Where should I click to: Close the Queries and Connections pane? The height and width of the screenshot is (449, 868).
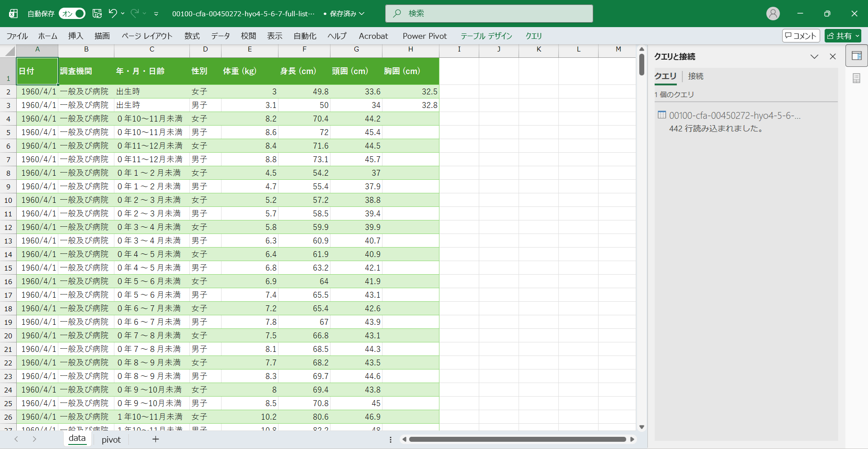click(x=833, y=56)
